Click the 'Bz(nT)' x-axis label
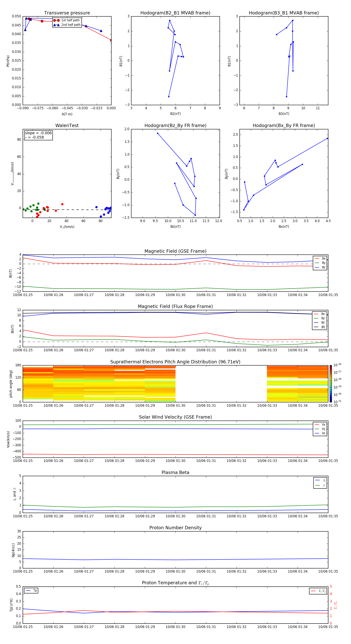The width and height of the screenshot is (351, 644). (x=175, y=227)
